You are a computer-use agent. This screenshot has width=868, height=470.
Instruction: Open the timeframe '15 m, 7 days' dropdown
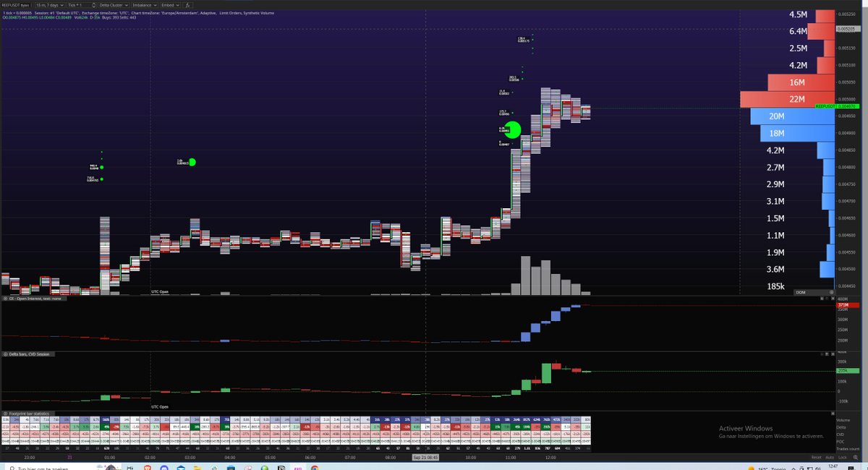point(50,5)
